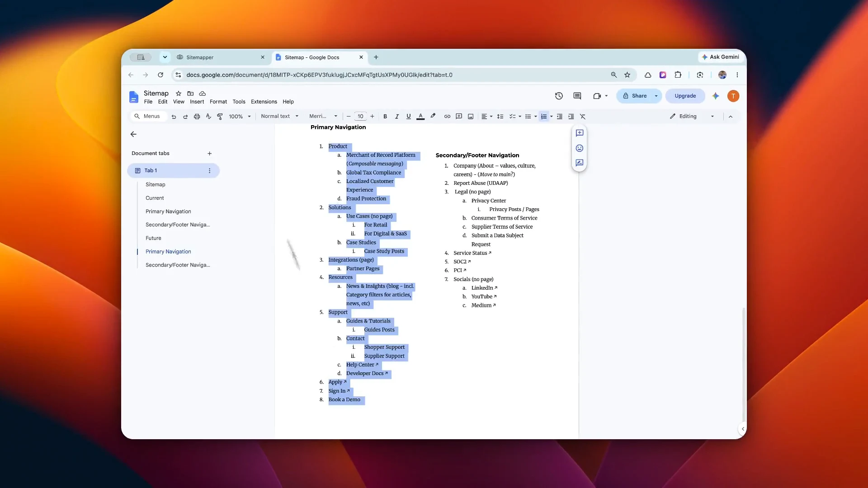
Task: Open the Extensions menu
Action: [264, 102]
